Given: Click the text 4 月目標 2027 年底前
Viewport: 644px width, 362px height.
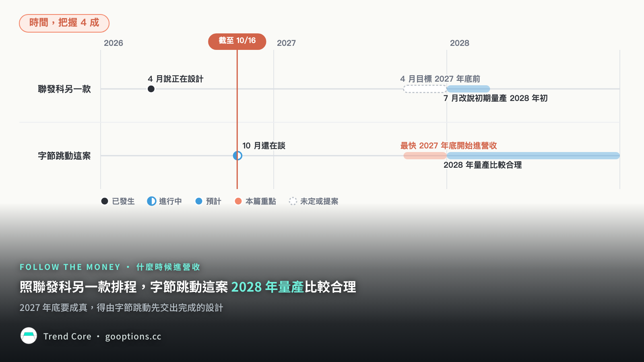Looking at the screenshot, I should point(440,79).
